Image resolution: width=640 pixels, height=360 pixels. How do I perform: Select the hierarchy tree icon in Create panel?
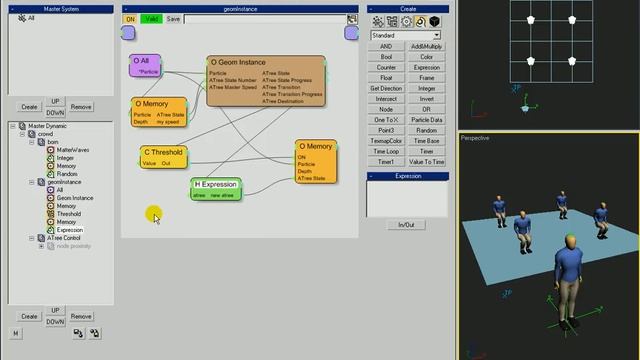click(x=392, y=22)
